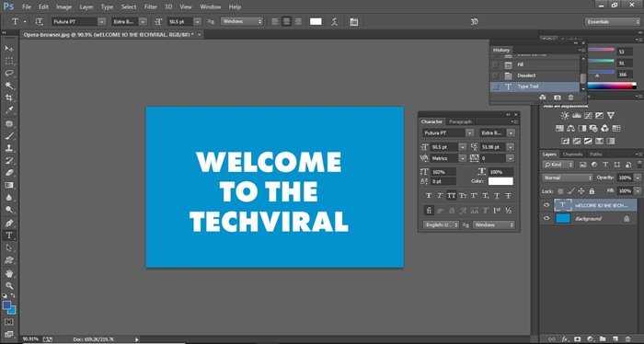Toggle Strikethrough in Character panel
Screen dimensions: 644x344
pos(509,196)
